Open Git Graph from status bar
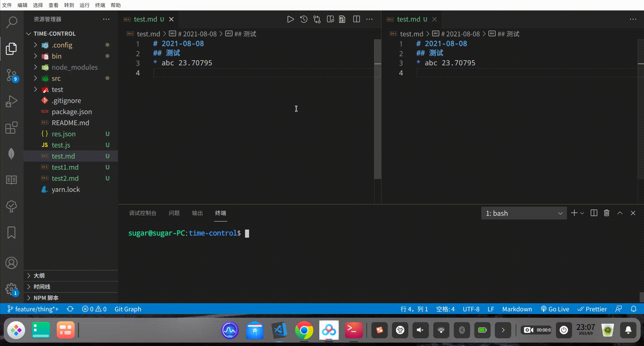 (128, 309)
